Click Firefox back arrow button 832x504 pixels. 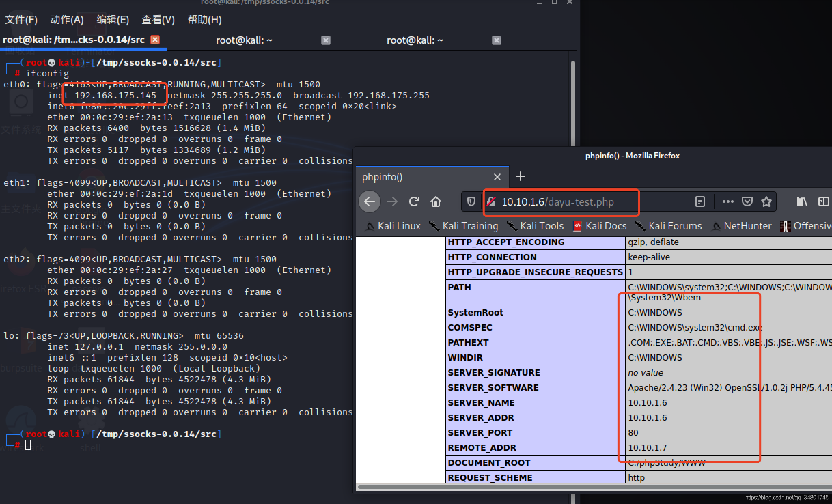tap(370, 201)
